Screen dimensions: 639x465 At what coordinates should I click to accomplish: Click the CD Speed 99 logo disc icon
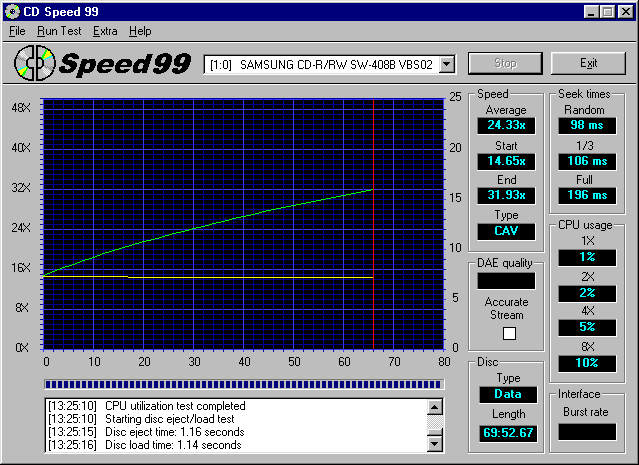(34, 65)
